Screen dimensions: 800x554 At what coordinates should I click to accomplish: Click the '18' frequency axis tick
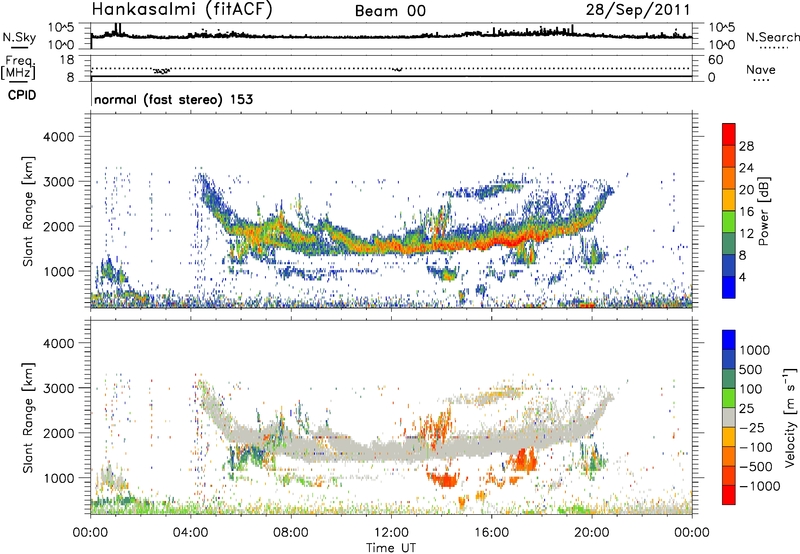click(67, 60)
